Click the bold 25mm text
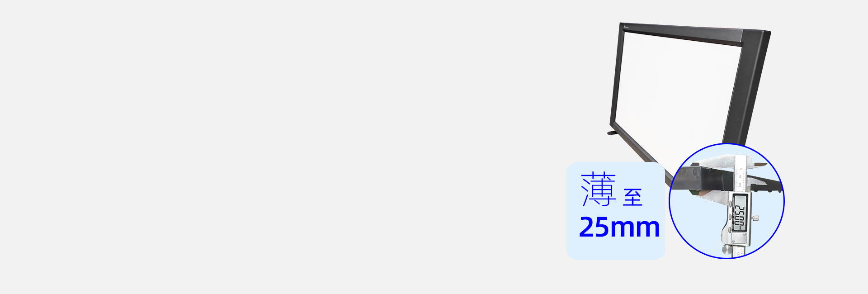Viewport: 868px width, 294px height. coord(619,227)
